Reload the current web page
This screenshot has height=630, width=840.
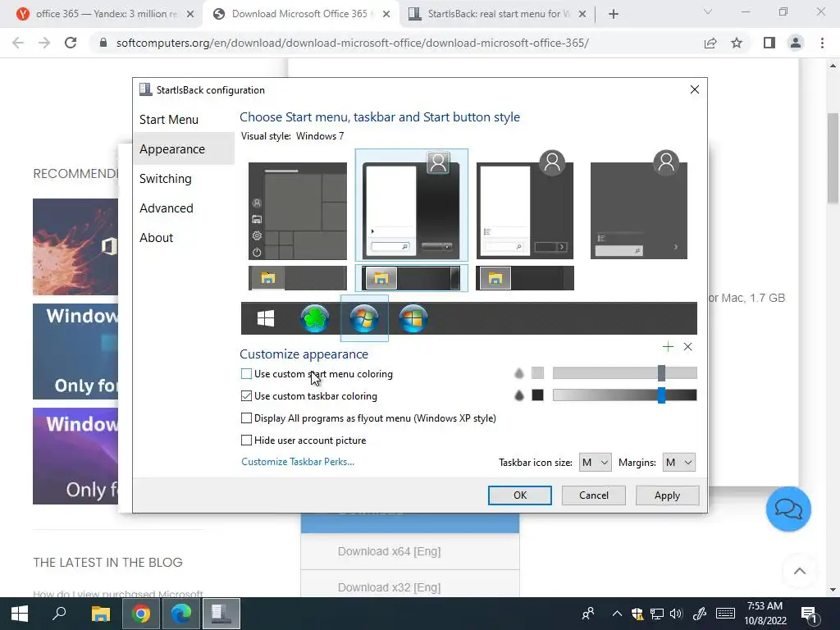click(71, 43)
